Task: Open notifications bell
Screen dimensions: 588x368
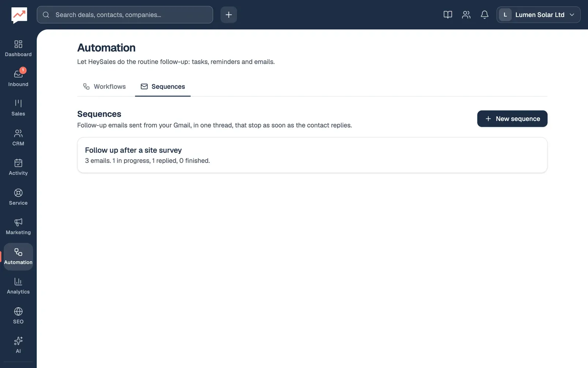Action: click(484, 15)
